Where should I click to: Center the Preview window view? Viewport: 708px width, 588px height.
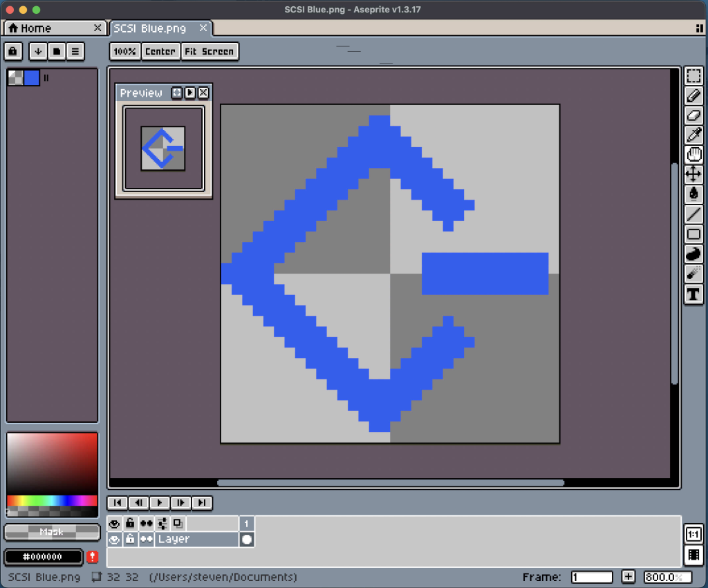click(x=176, y=93)
